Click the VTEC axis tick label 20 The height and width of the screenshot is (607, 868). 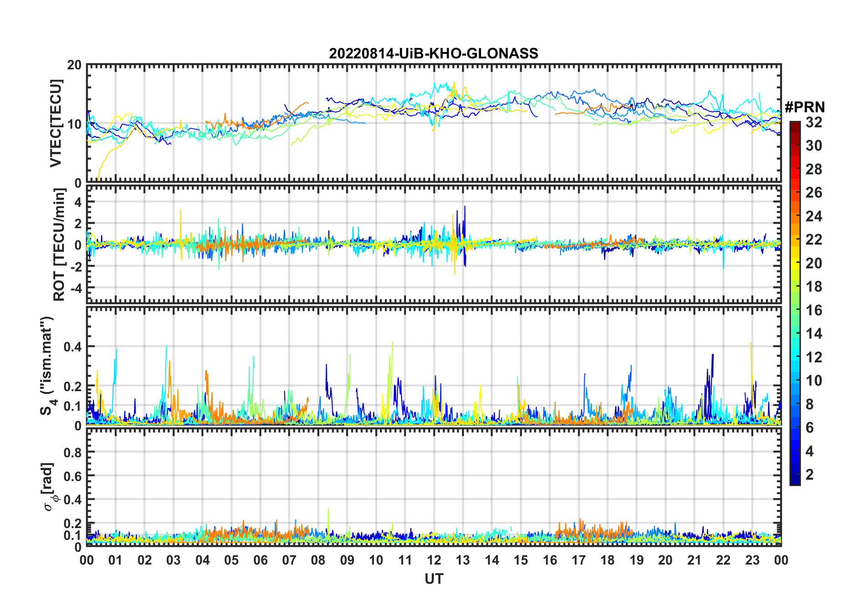(x=74, y=65)
